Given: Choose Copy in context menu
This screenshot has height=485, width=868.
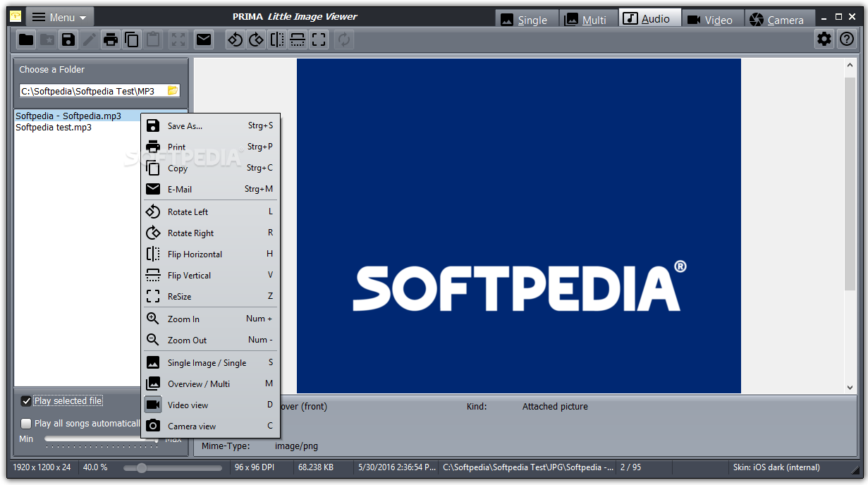Looking at the screenshot, I should [x=210, y=168].
